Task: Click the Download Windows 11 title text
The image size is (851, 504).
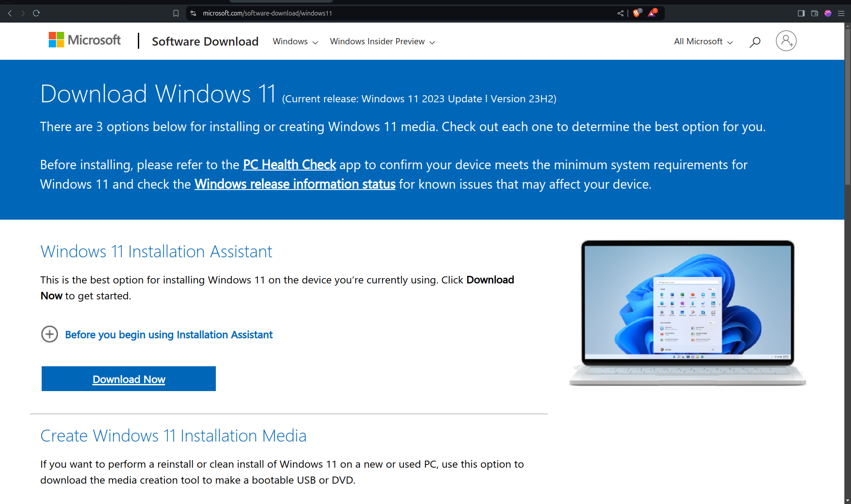Action: click(x=158, y=94)
